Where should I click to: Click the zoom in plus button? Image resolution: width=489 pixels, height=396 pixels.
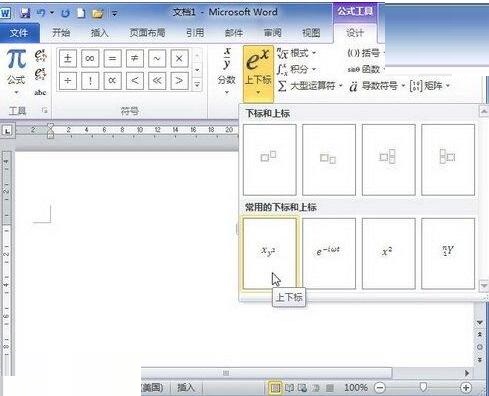466,387
